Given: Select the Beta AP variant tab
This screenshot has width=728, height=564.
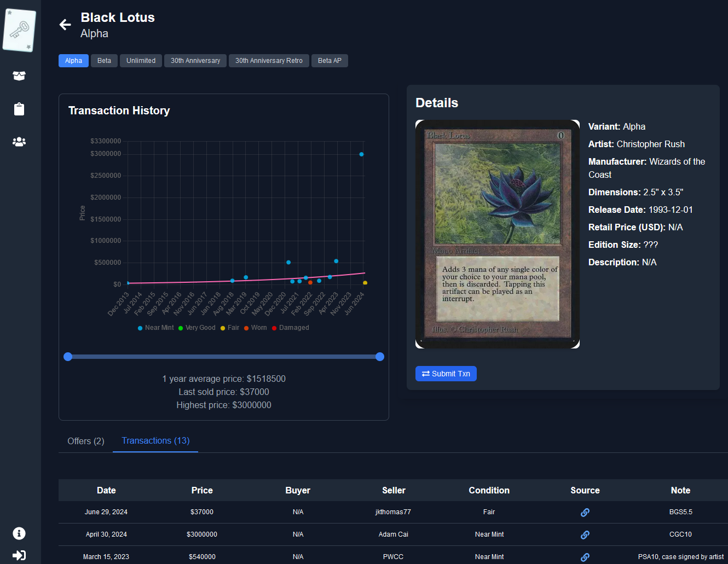Looking at the screenshot, I should 330,61.
